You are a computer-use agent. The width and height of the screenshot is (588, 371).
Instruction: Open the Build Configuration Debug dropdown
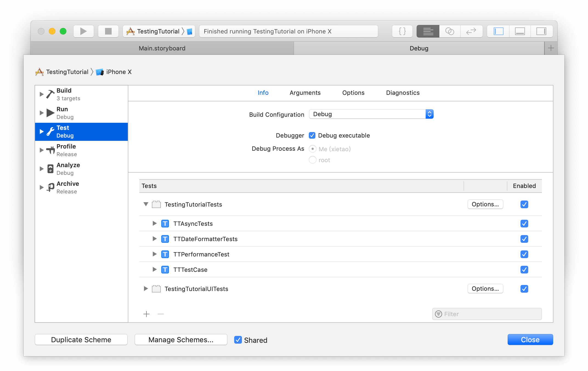[x=371, y=114]
